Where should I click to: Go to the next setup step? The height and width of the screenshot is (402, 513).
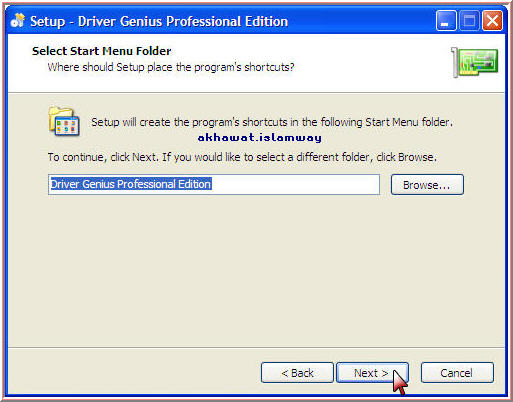pos(372,373)
